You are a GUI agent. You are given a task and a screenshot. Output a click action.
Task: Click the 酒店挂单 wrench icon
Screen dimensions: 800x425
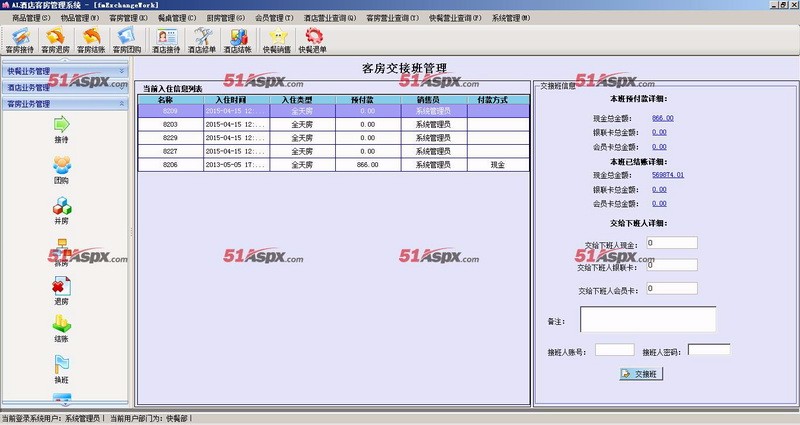click(x=202, y=40)
